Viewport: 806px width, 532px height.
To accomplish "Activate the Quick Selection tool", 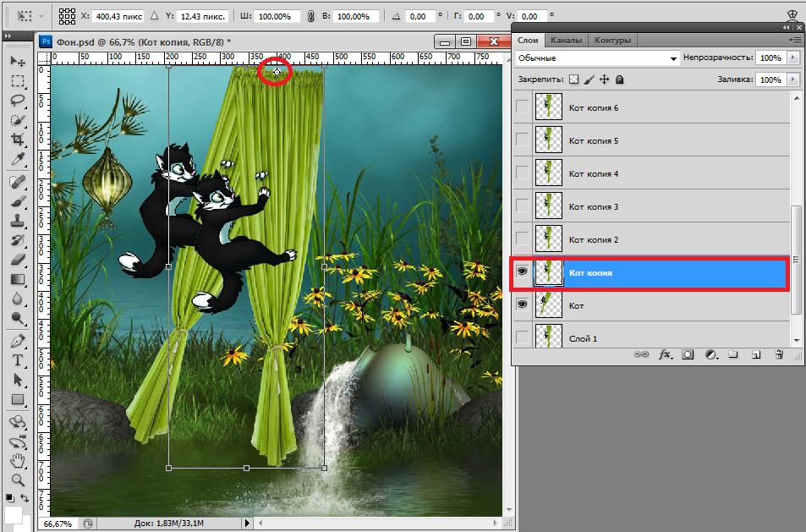I will click(x=18, y=120).
